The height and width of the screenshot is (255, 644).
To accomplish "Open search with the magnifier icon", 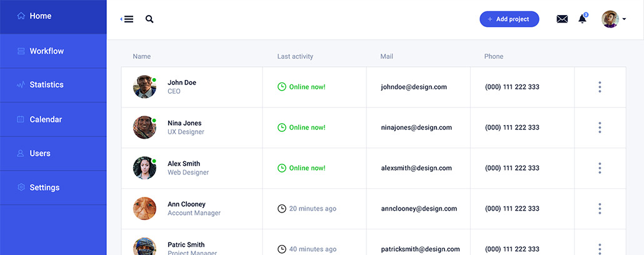I will pyautogui.click(x=149, y=19).
